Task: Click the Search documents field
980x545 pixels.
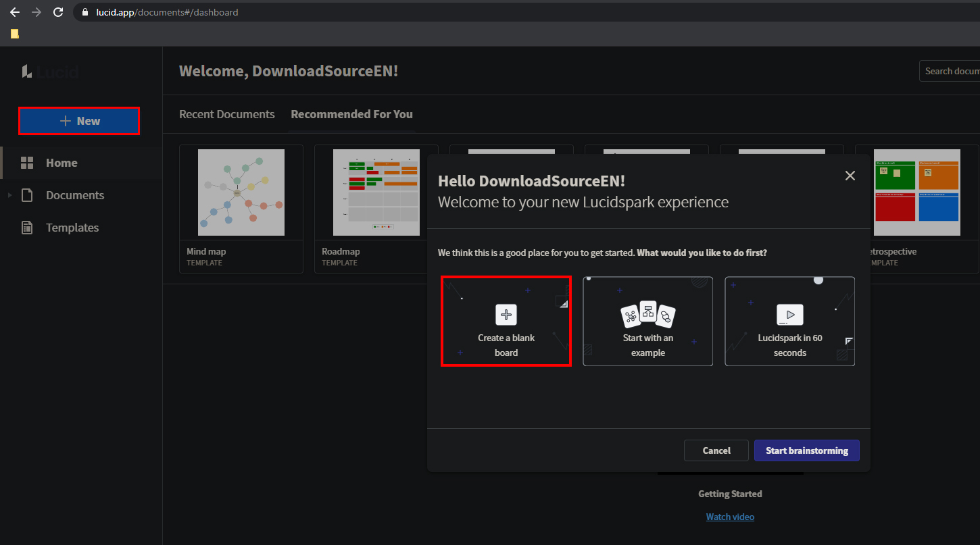Action: coord(950,71)
